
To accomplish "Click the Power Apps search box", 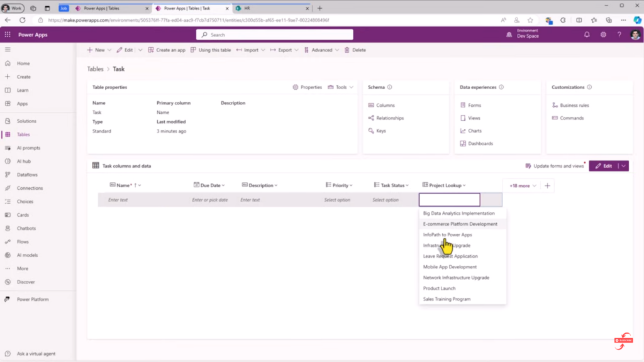I will [274, 35].
